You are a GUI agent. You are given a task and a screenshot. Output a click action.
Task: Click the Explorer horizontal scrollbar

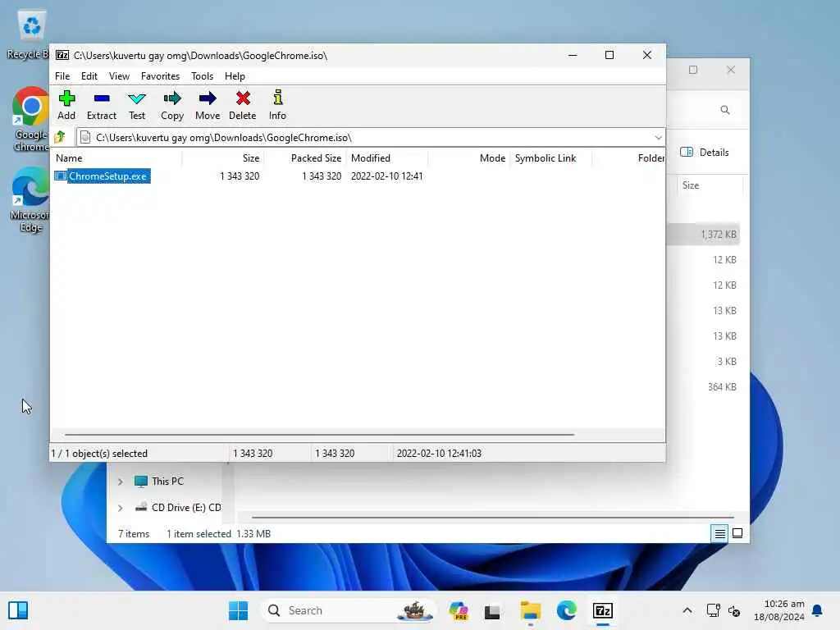click(x=492, y=518)
